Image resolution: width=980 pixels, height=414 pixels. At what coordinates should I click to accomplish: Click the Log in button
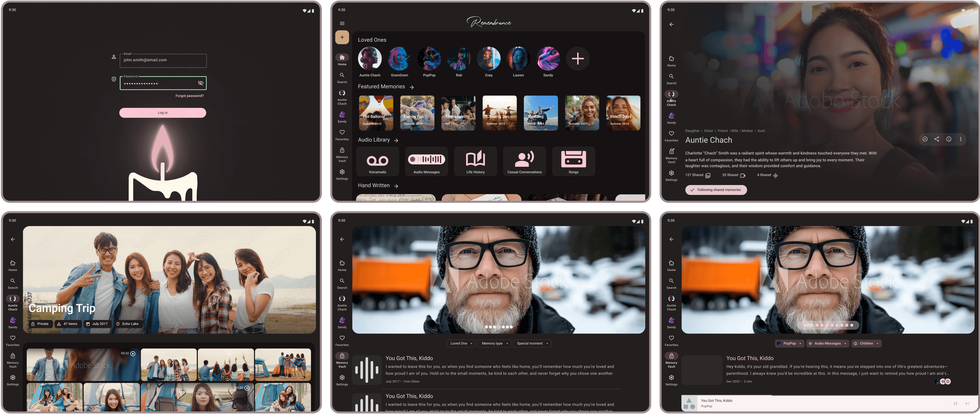(x=162, y=113)
